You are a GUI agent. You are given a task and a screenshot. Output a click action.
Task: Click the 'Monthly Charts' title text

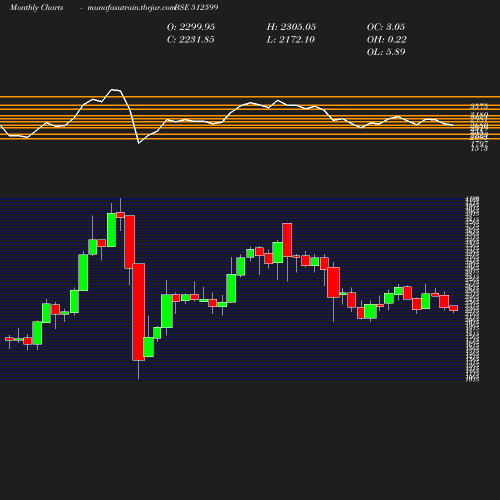[36, 7]
